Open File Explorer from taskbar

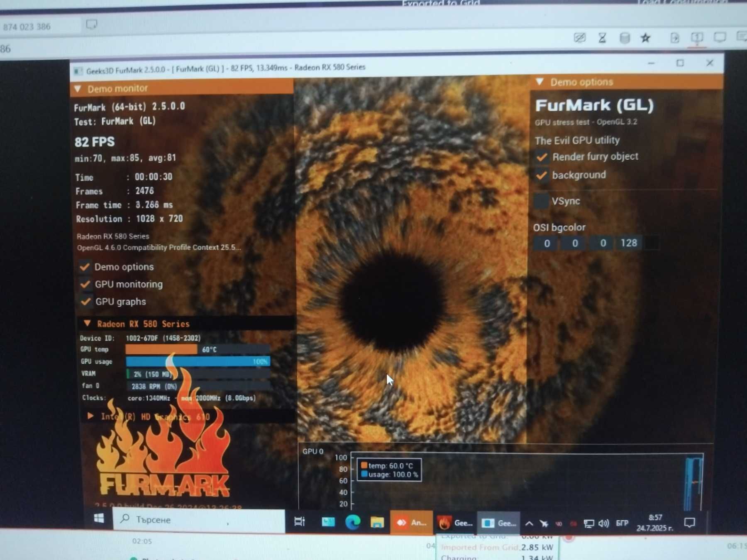377,522
